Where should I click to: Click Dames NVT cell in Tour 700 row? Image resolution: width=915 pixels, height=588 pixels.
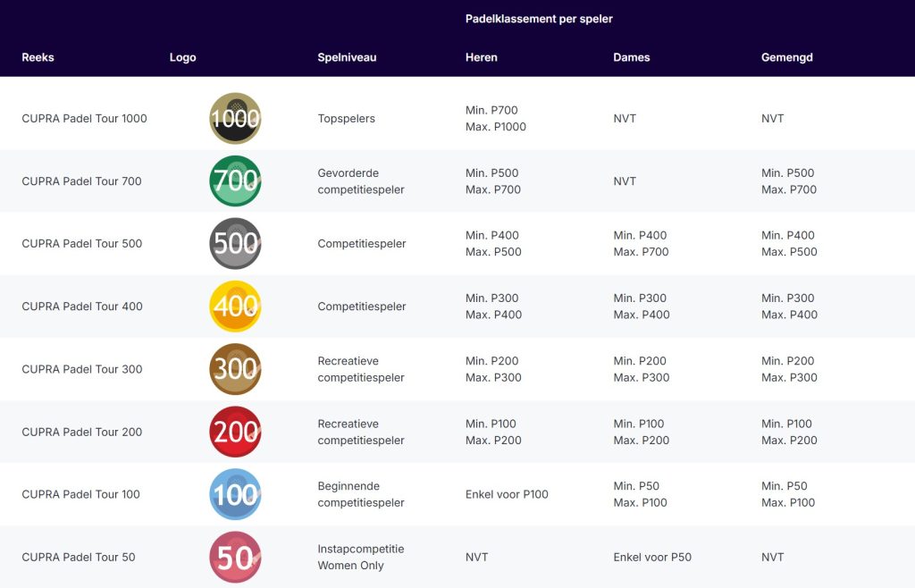pyautogui.click(x=625, y=181)
